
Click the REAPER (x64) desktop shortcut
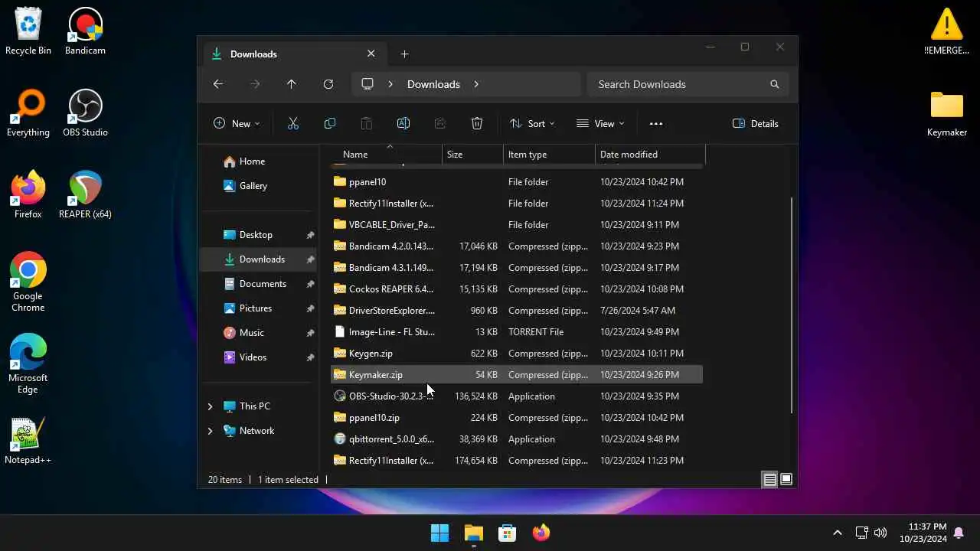[85, 195]
